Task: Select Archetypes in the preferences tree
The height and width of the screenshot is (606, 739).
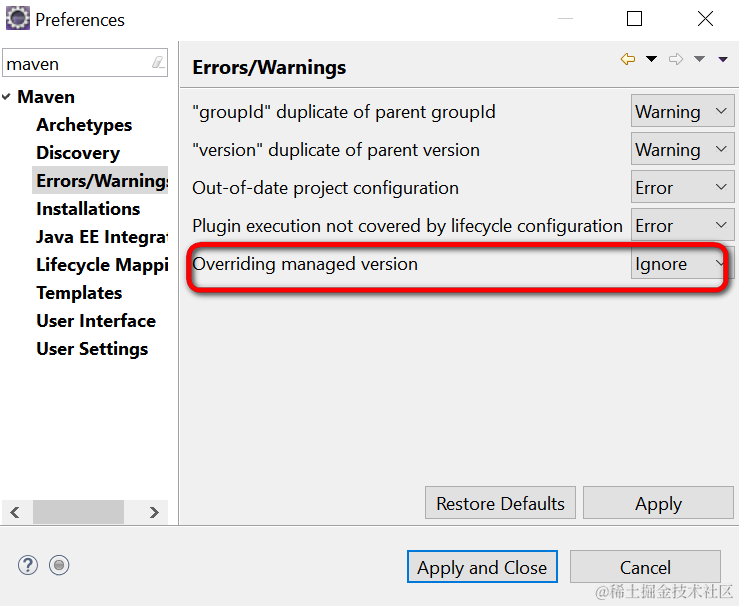Action: (84, 125)
